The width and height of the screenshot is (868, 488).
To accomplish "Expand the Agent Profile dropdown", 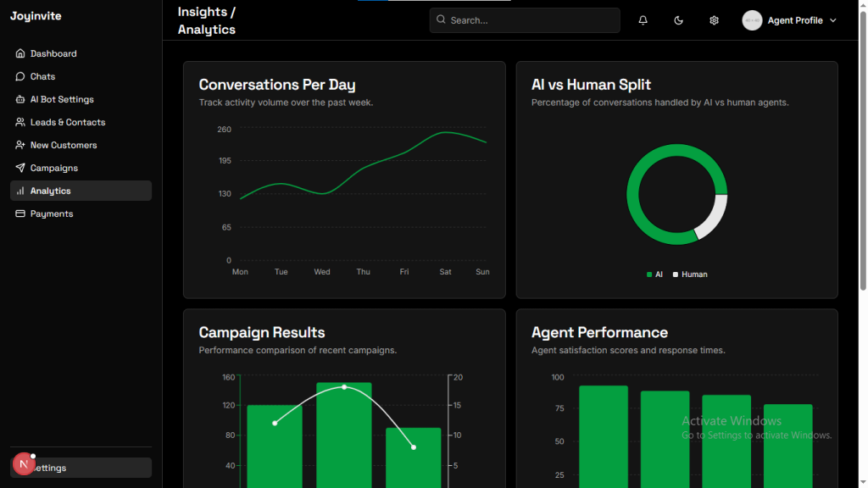I will click(x=832, y=20).
